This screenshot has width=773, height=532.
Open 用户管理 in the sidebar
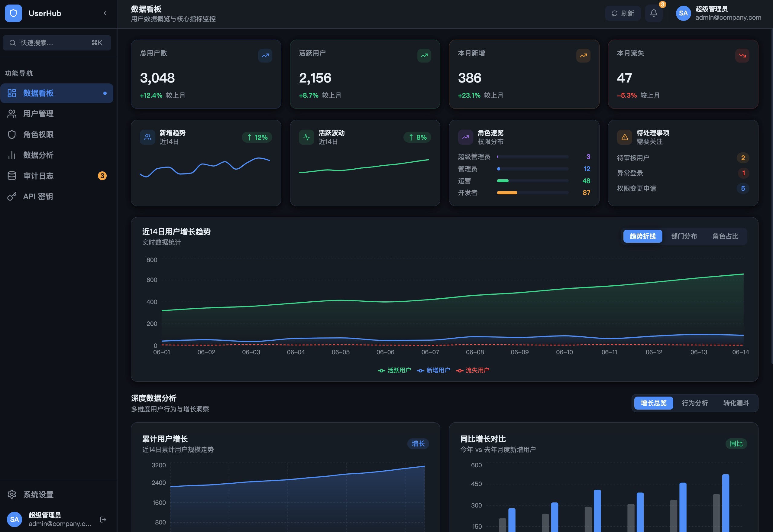57,114
